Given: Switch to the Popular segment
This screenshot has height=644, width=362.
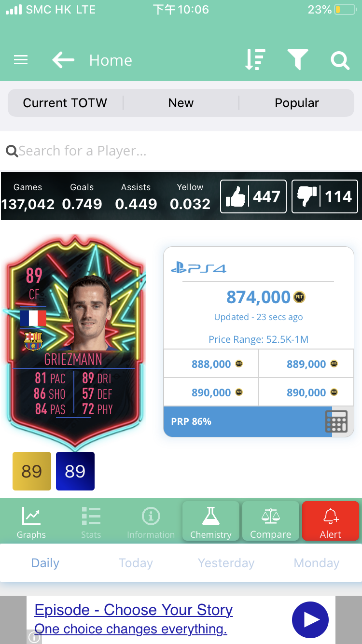Looking at the screenshot, I should click(297, 103).
